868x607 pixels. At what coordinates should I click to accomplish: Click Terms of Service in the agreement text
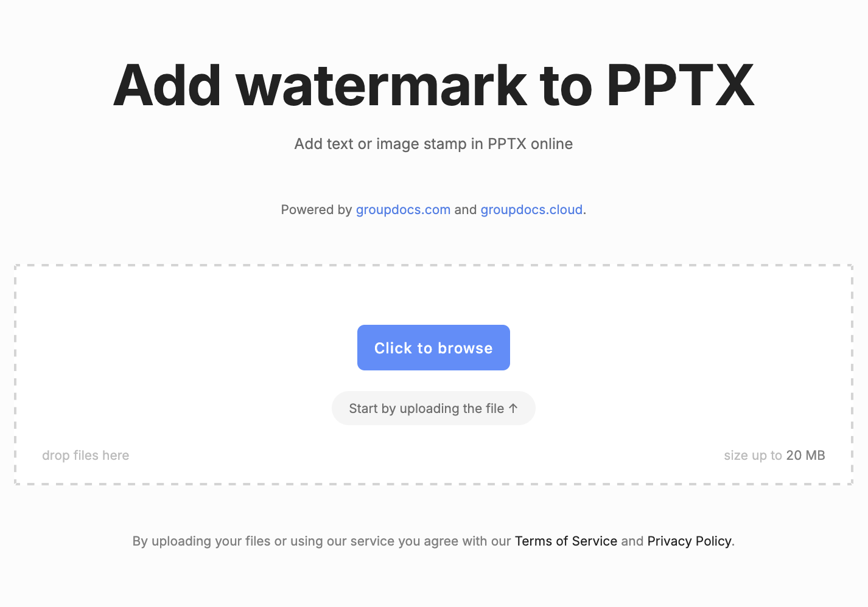[x=566, y=541]
